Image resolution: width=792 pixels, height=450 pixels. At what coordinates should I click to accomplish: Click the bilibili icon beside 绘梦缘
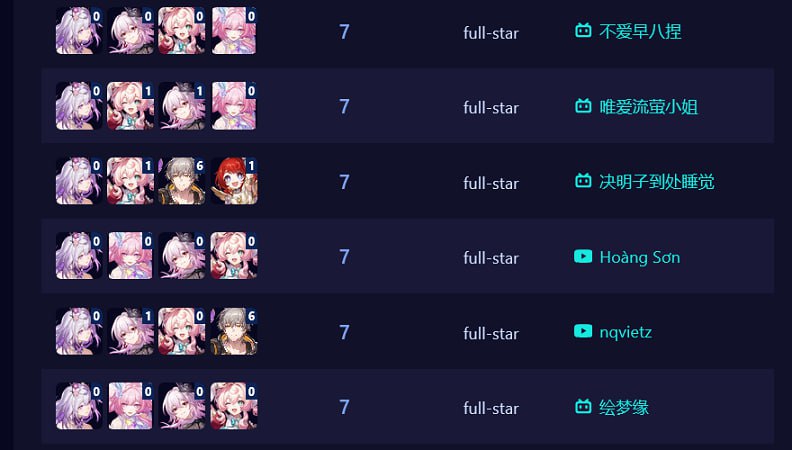pos(583,406)
